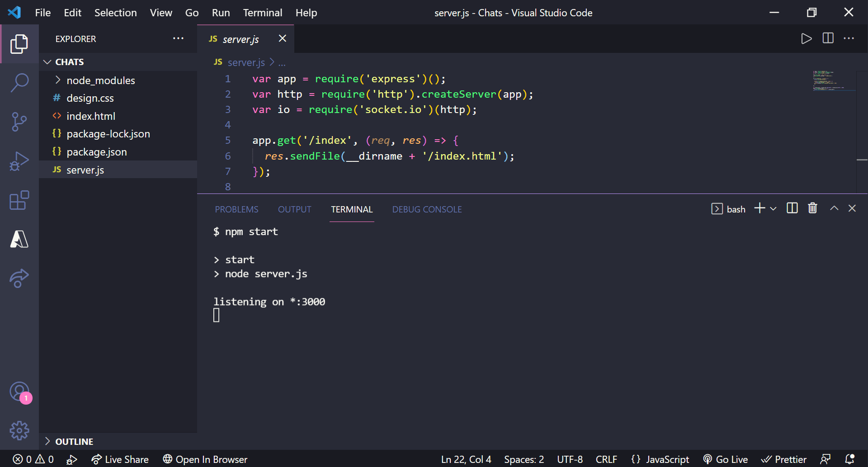Image resolution: width=868 pixels, height=467 pixels.
Task: Start Go Live server
Action: tap(726, 459)
